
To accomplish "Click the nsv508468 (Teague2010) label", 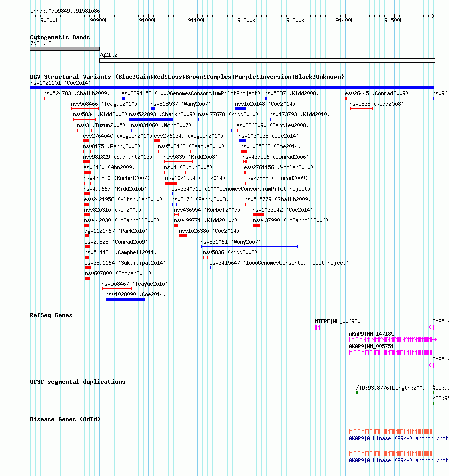I will coord(191,147).
